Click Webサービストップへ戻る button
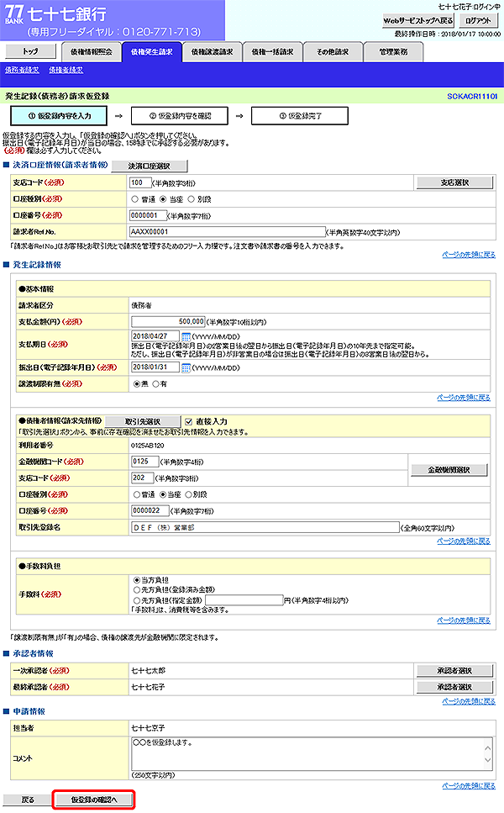Screen dimensions: 504x813 418,21
